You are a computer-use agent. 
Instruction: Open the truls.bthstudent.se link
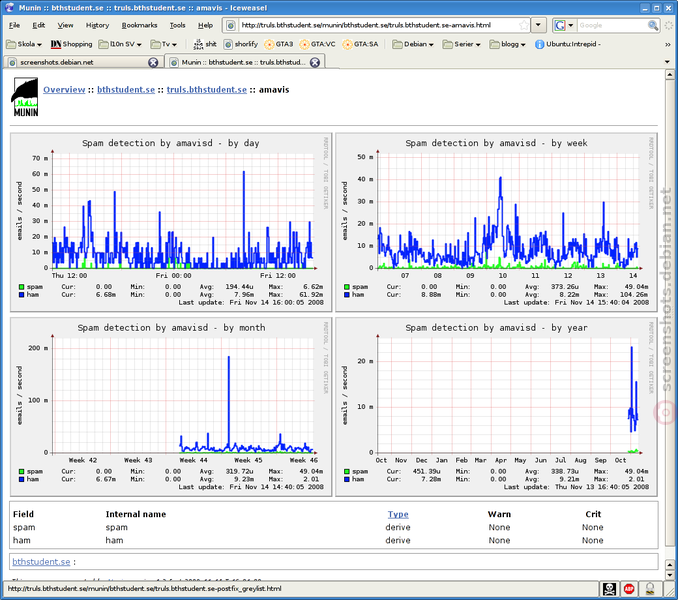(x=207, y=89)
